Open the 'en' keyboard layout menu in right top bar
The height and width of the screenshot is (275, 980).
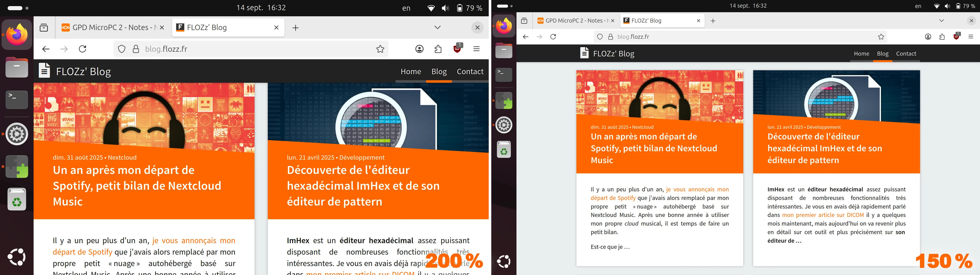pyautogui.click(x=918, y=6)
